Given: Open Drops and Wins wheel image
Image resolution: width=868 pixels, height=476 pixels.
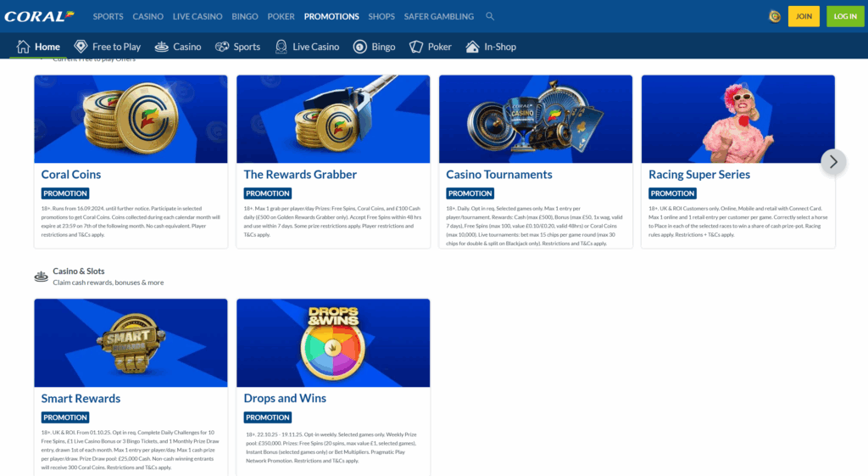Looking at the screenshot, I should point(332,343).
